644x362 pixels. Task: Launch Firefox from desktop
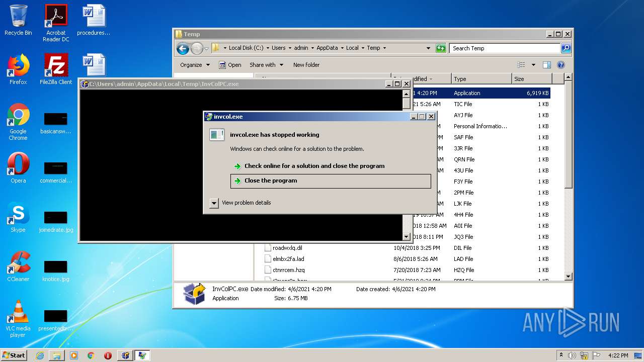18,69
